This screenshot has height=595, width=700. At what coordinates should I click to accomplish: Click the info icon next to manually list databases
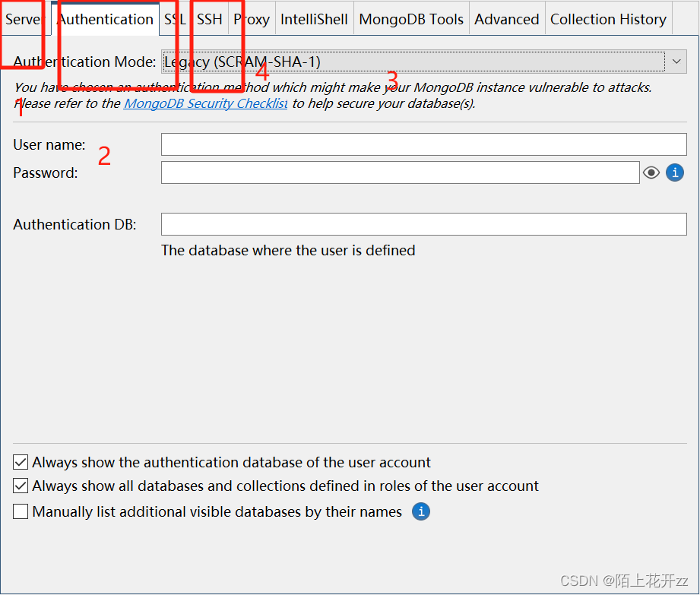click(x=421, y=511)
